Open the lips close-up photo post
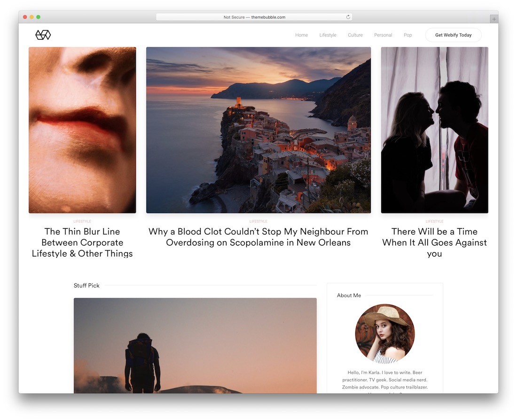The height and width of the screenshot is (420, 517). point(82,130)
